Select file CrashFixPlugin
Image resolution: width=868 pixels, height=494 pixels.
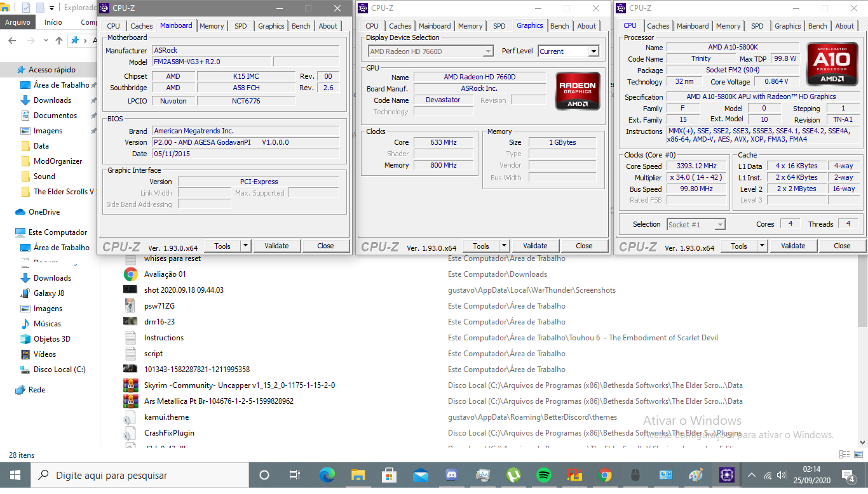[x=169, y=433]
